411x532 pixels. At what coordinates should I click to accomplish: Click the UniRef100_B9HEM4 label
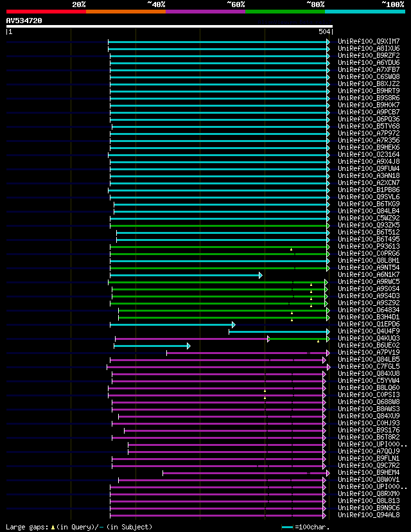point(369,473)
